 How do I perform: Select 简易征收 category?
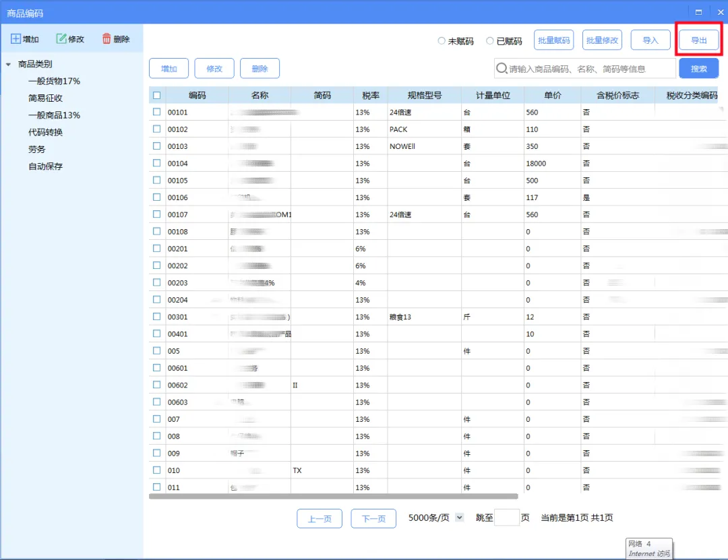click(x=45, y=98)
